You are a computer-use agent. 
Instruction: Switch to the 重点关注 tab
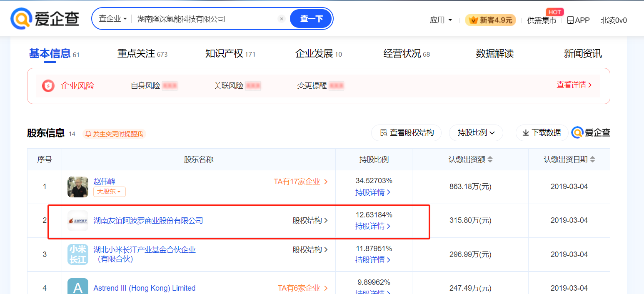click(142, 54)
